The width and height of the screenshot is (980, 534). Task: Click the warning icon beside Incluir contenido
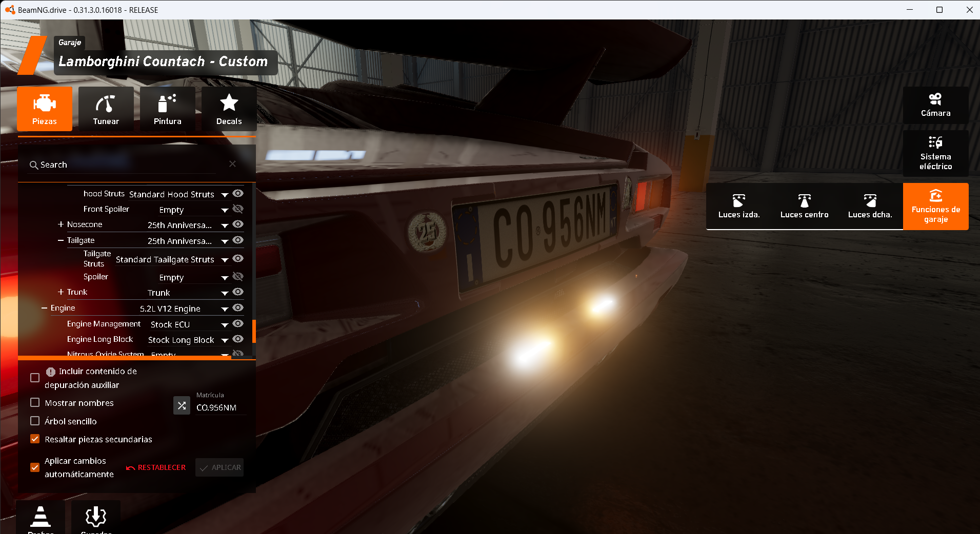51,372
